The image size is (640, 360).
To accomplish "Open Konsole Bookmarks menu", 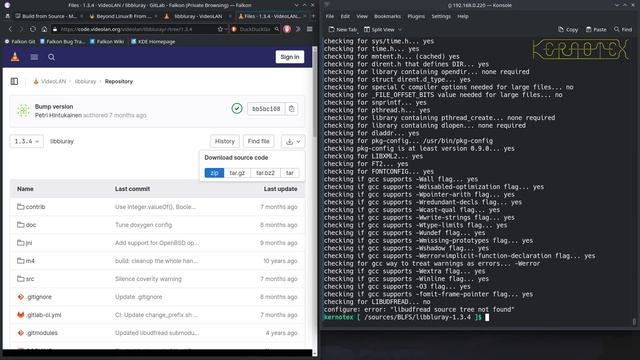I will click(x=387, y=16).
